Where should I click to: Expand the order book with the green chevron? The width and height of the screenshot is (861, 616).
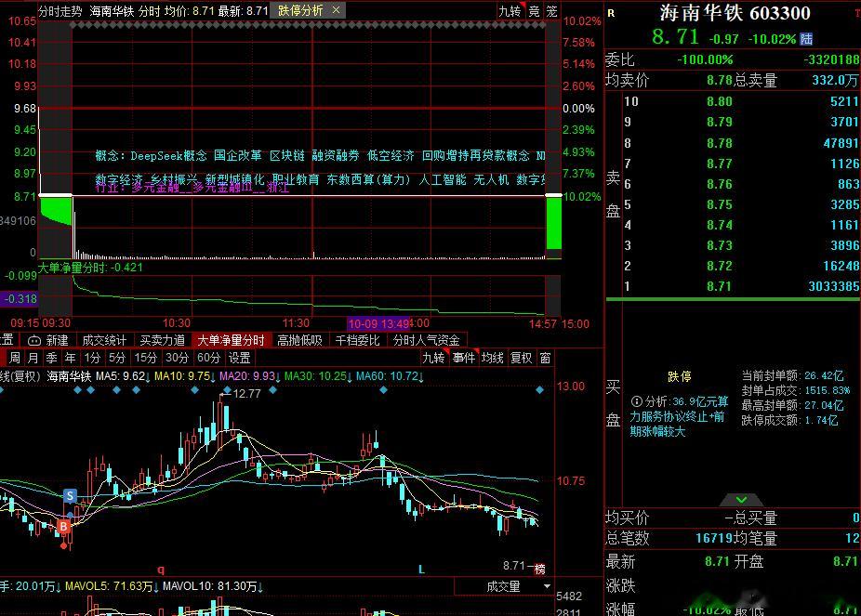tap(741, 499)
